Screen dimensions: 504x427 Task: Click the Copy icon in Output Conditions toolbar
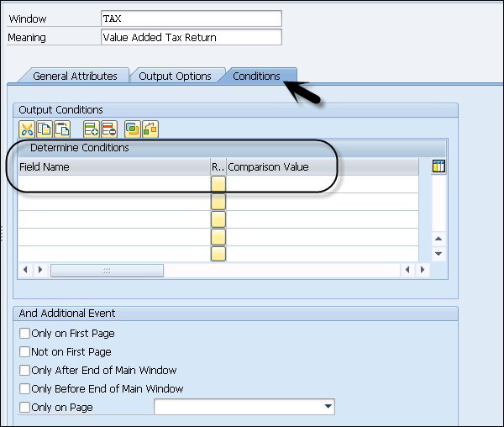[x=44, y=129]
